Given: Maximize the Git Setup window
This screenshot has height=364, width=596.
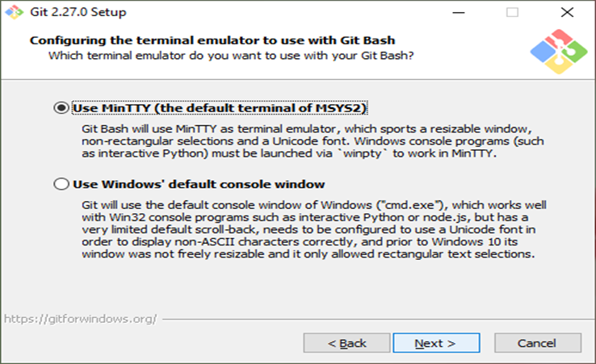Looking at the screenshot, I should pos(512,13).
